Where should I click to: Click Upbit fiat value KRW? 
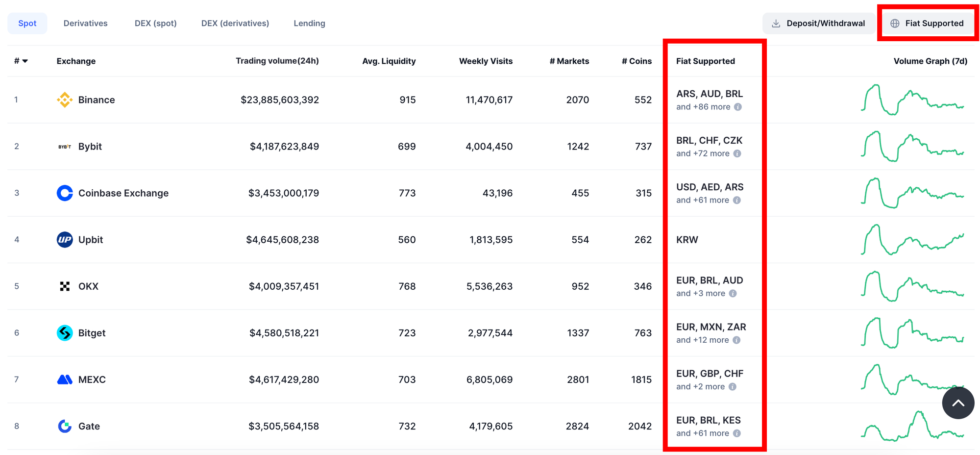(x=687, y=240)
